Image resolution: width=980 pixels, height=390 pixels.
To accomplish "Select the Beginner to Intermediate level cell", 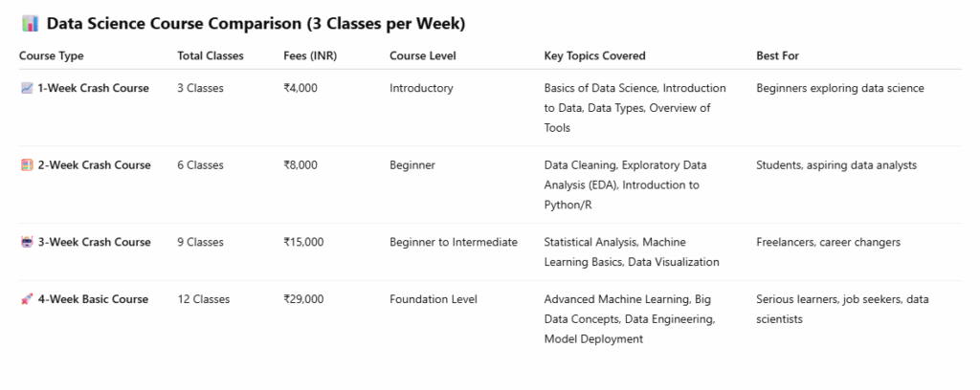I will (453, 243).
